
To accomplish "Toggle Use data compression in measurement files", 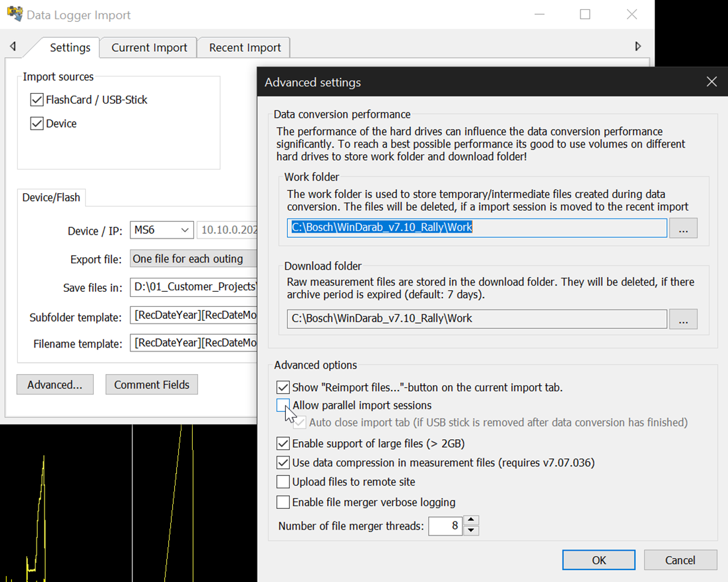I will 283,462.
